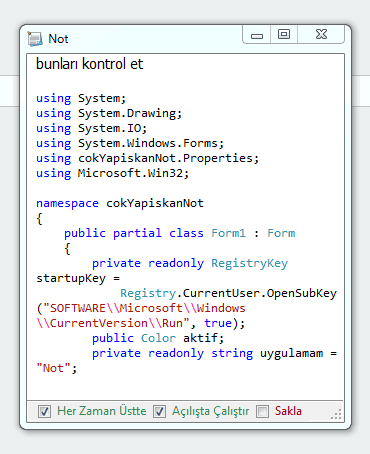This screenshot has height=454, width=370.
Task: Click the line 'using System.IO;'
Action: [x=91, y=128]
